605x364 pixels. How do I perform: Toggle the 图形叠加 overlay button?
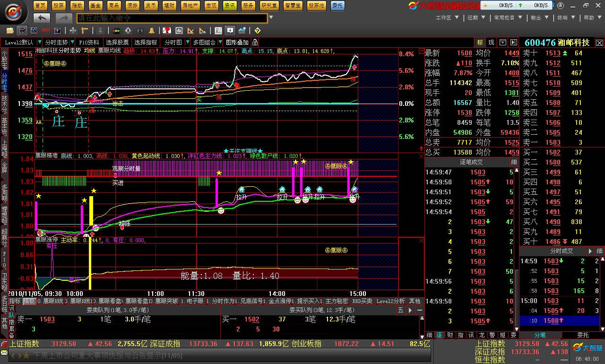(x=237, y=42)
